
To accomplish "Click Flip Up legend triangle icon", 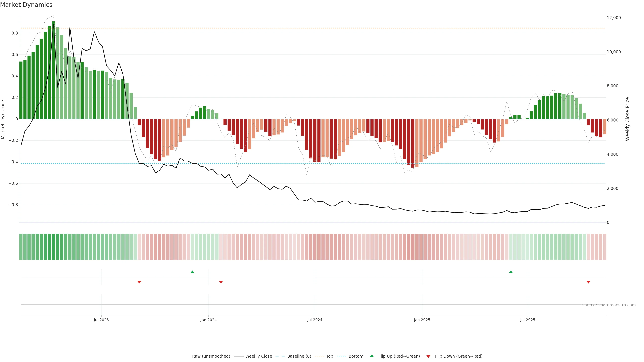I will click(x=372, y=356).
